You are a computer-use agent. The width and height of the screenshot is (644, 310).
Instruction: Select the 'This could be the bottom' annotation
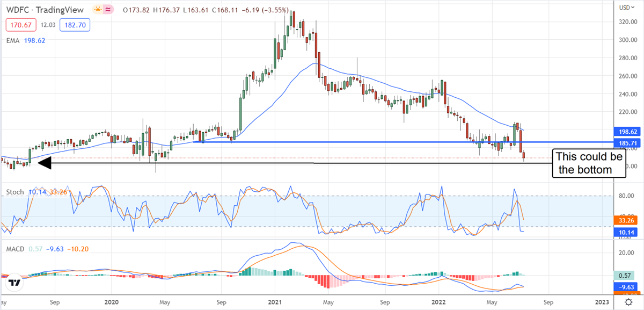pyautogui.click(x=589, y=163)
